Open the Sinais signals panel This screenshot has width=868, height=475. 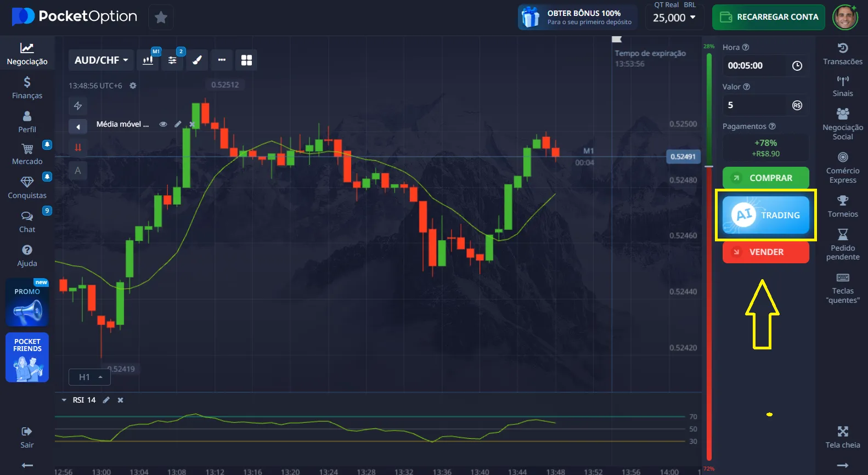[842, 86]
